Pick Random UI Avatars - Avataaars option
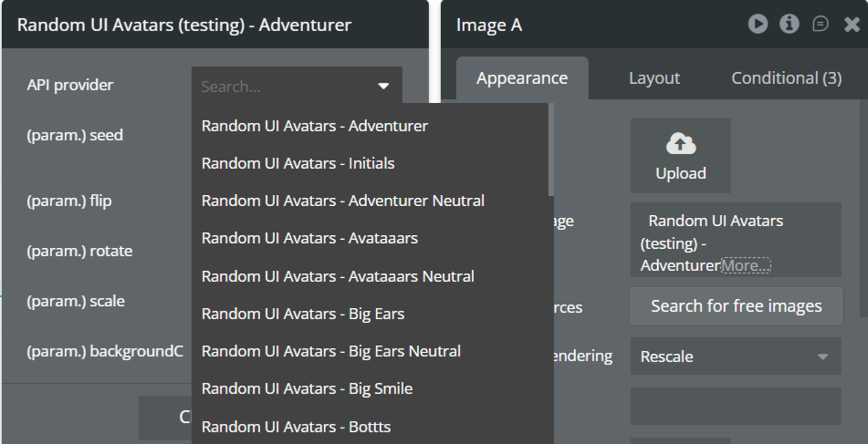This screenshot has width=868, height=444. [x=309, y=238]
